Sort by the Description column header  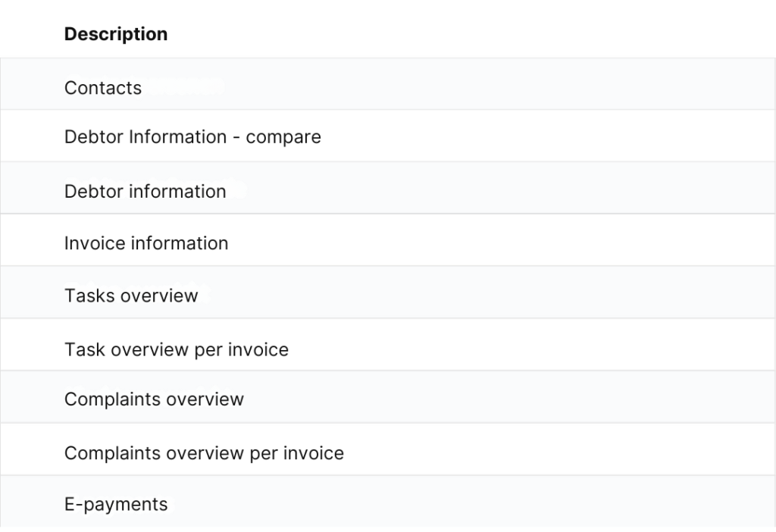click(116, 34)
